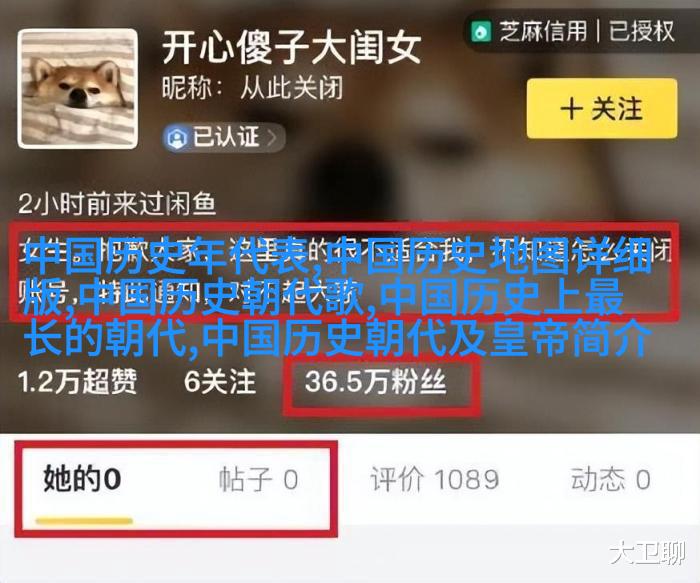Open the Shiba dog avatar photo
Viewport: 700px width, 583px height.
[x=78, y=88]
